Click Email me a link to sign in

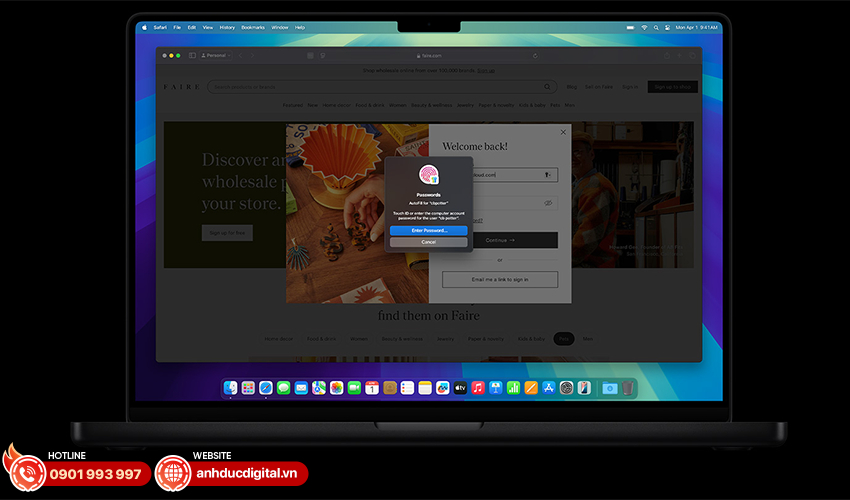(500, 279)
